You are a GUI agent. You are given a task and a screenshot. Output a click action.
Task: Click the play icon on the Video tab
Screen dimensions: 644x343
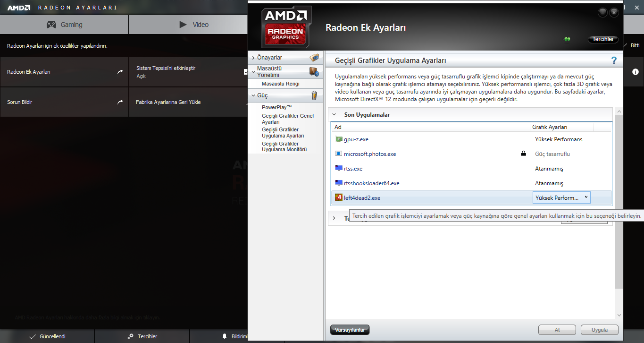(x=183, y=25)
